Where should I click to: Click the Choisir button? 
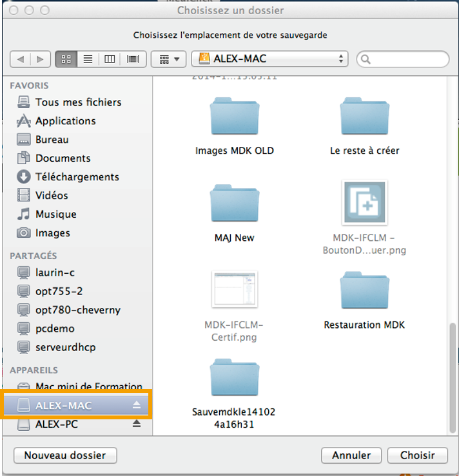pyautogui.click(x=417, y=455)
